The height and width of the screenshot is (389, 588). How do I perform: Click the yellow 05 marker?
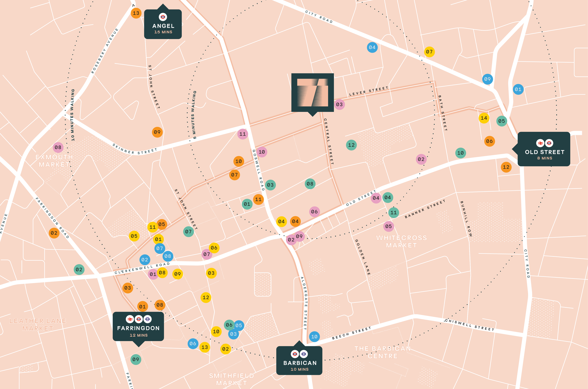[x=134, y=236]
